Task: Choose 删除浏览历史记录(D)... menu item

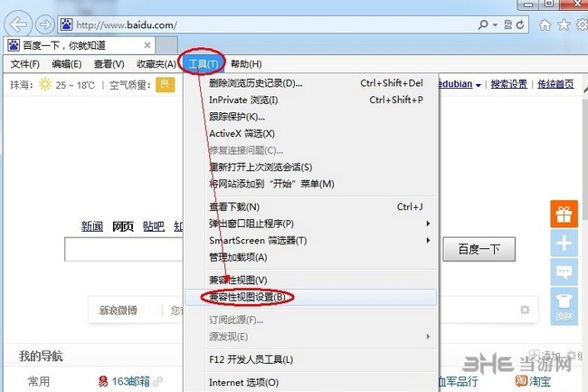Action: 310,83
